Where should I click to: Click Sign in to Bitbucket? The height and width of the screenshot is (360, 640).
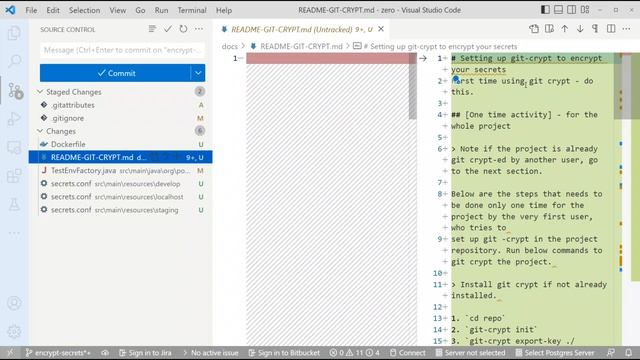(284, 353)
